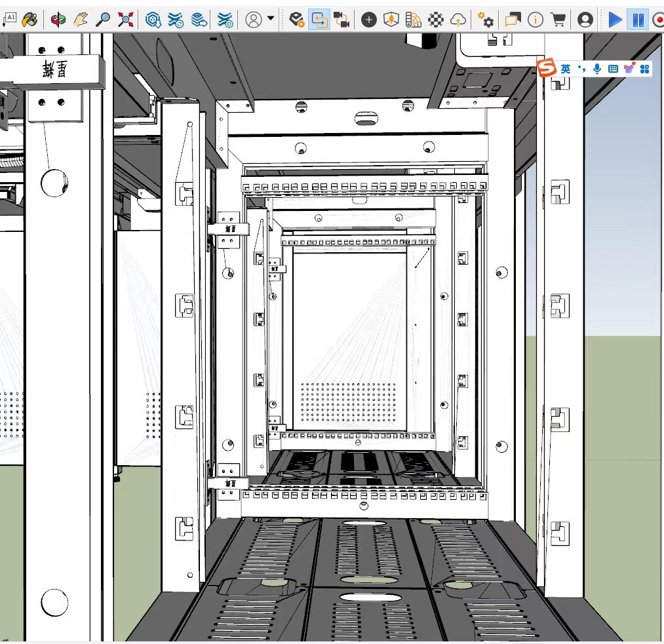Click the Zoom Extents tool
Screen dimensions: 664x644
click(125, 20)
